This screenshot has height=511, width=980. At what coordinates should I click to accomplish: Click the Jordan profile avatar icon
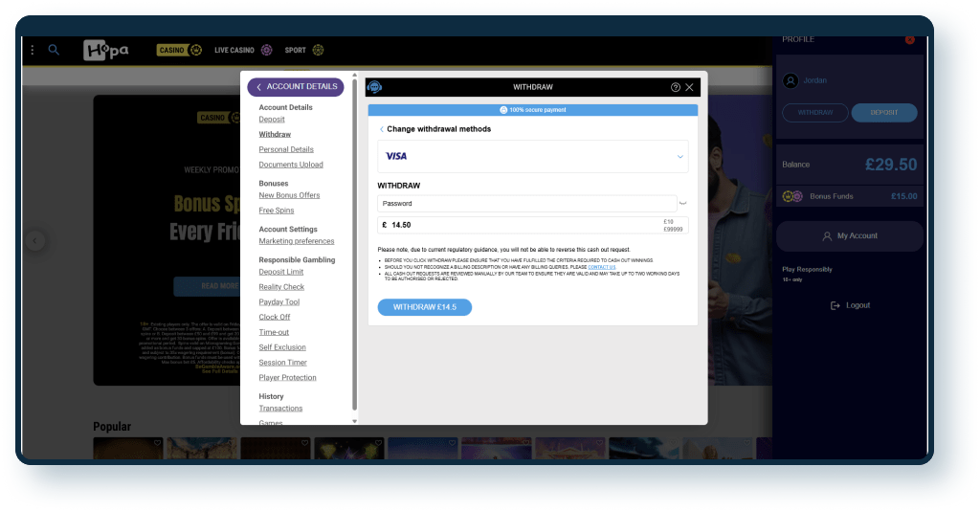coord(791,80)
